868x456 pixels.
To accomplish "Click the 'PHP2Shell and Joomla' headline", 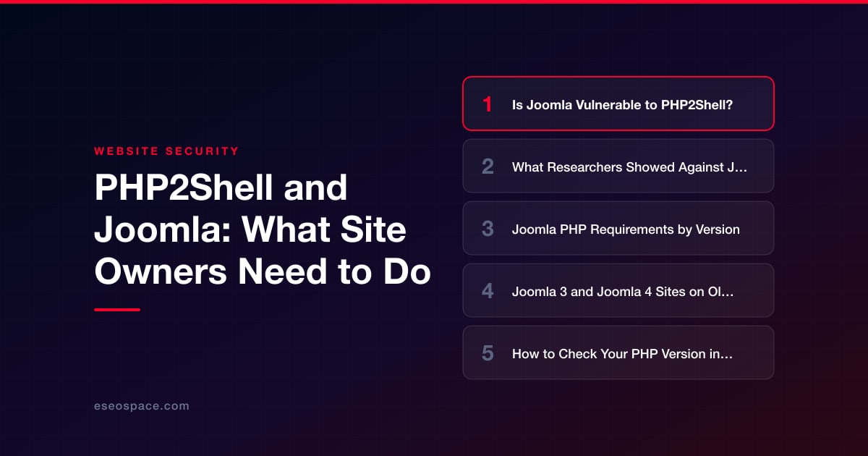I will click(263, 230).
